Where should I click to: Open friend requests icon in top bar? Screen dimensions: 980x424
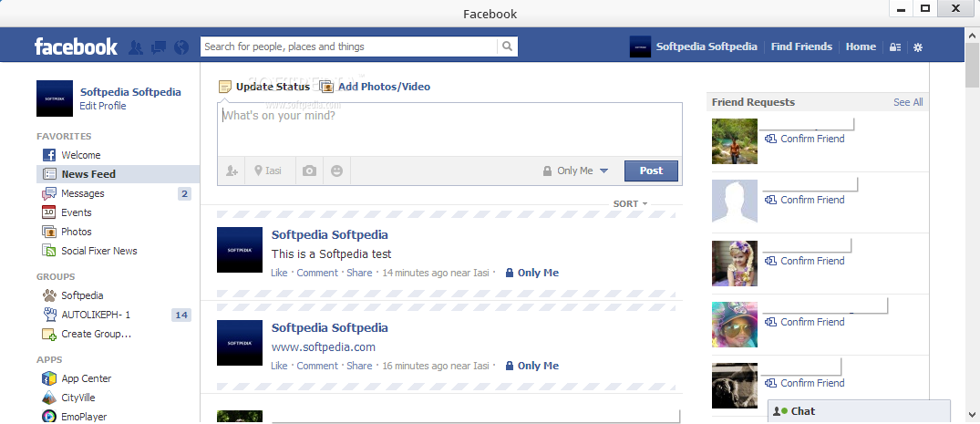136,47
